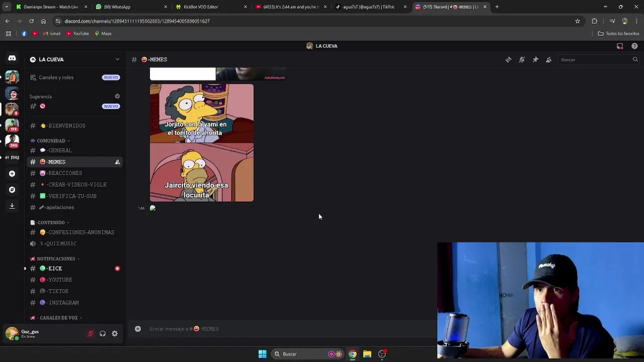This screenshot has height=362, width=644.
Task: Expand the CANALES DE VOZ category
Action: (56, 318)
